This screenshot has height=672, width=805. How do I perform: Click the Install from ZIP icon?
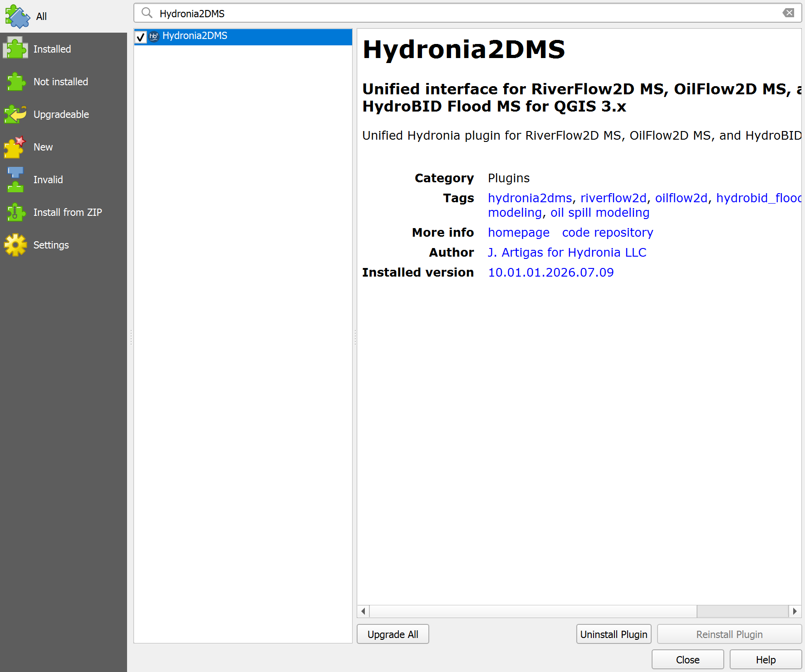pyautogui.click(x=15, y=212)
